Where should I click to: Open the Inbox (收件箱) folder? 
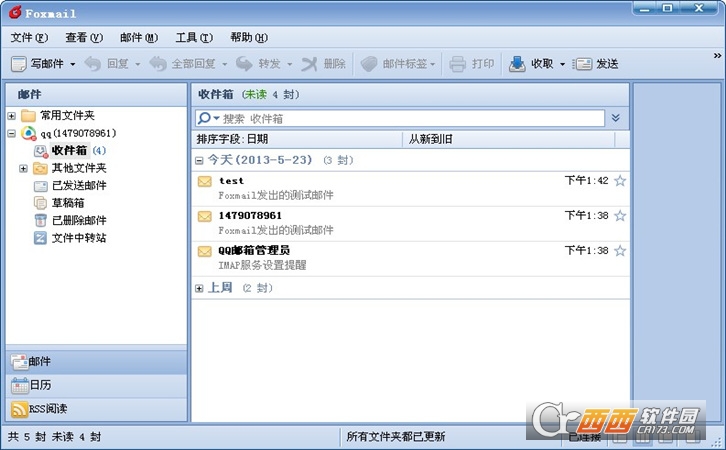pos(69,150)
